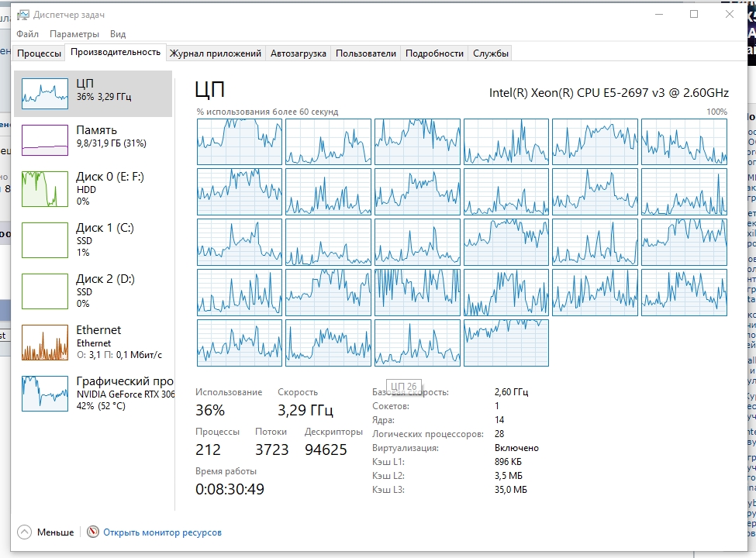Switch to the Процессы tab
The height and width of the screenshot is (558, 756).
click(39, 53)
